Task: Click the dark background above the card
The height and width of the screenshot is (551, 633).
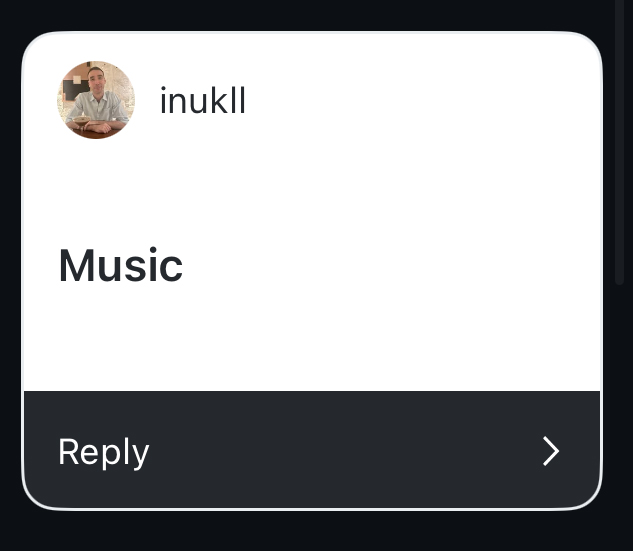Action: pos(312,14)
